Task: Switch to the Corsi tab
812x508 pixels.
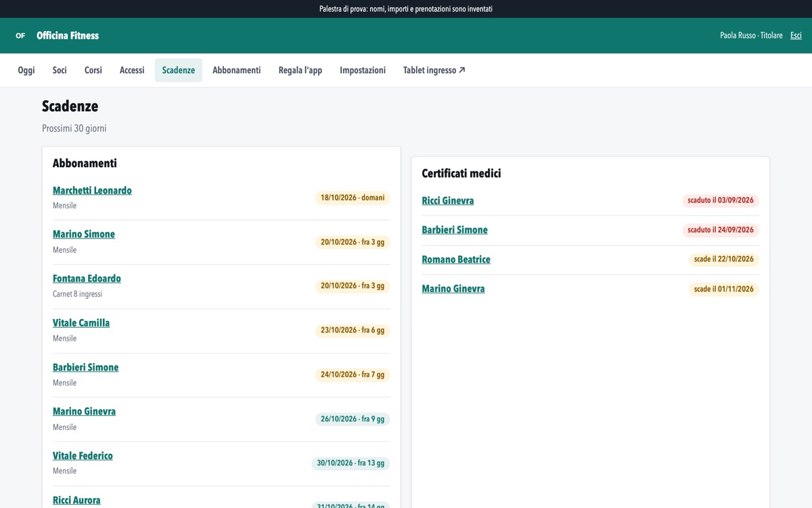Action: point(93,70)
